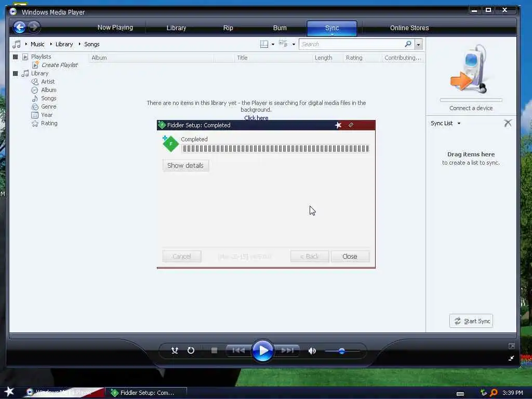532x399 pixels.
Task: Switch to the Library tab
Action: (176, 28)
